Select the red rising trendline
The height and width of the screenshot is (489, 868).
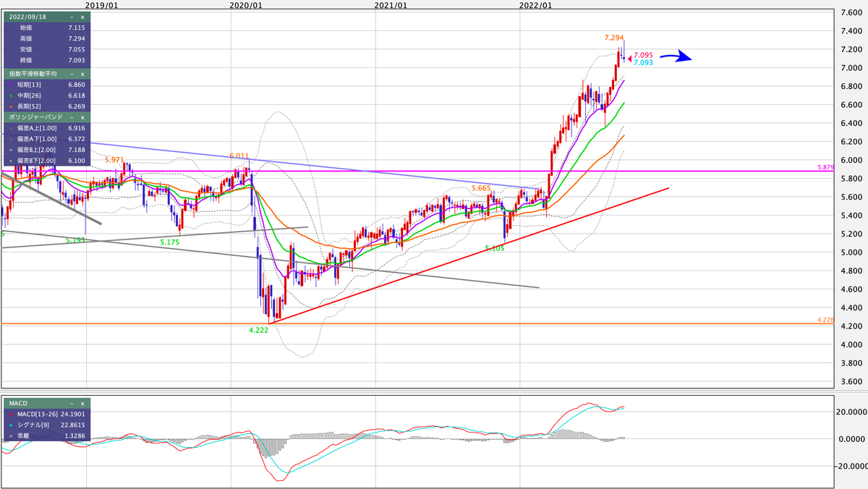[x=470, y=255]
